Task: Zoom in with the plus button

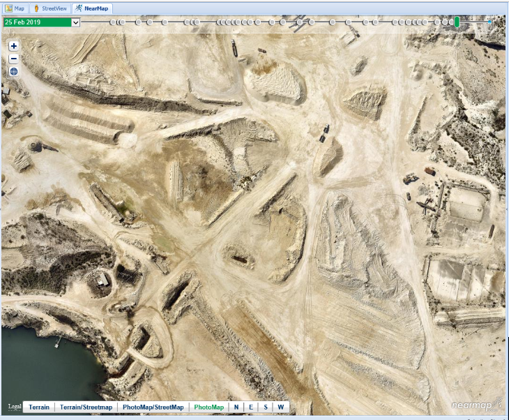Action: pos(14,46)
